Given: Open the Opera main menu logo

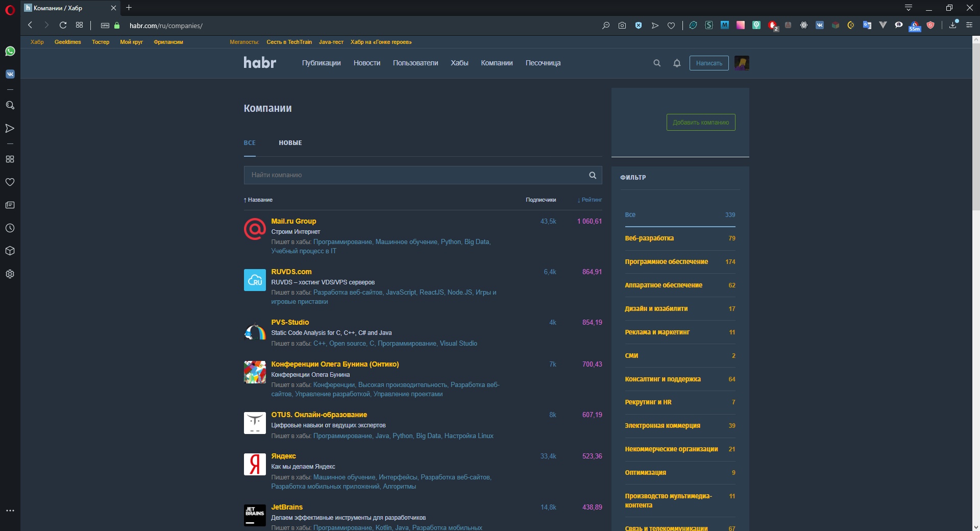Looking at the screenshot, I should tap(10, 10).
